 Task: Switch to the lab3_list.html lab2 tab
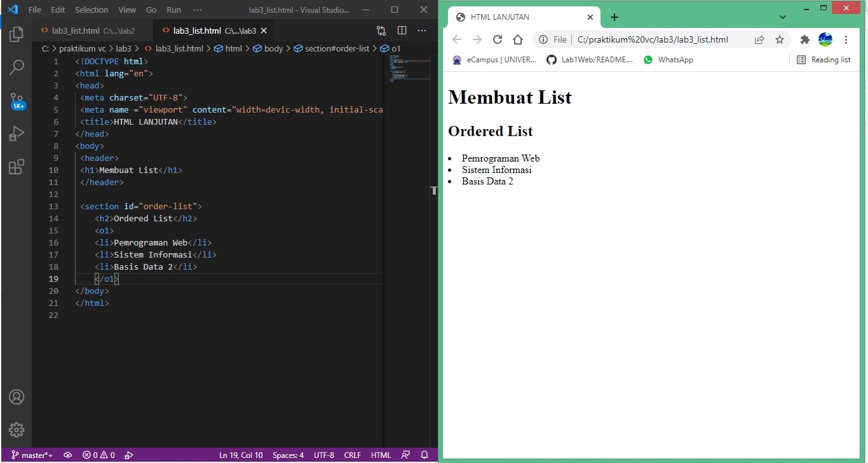pyautogui.click(x=89, y=30)
